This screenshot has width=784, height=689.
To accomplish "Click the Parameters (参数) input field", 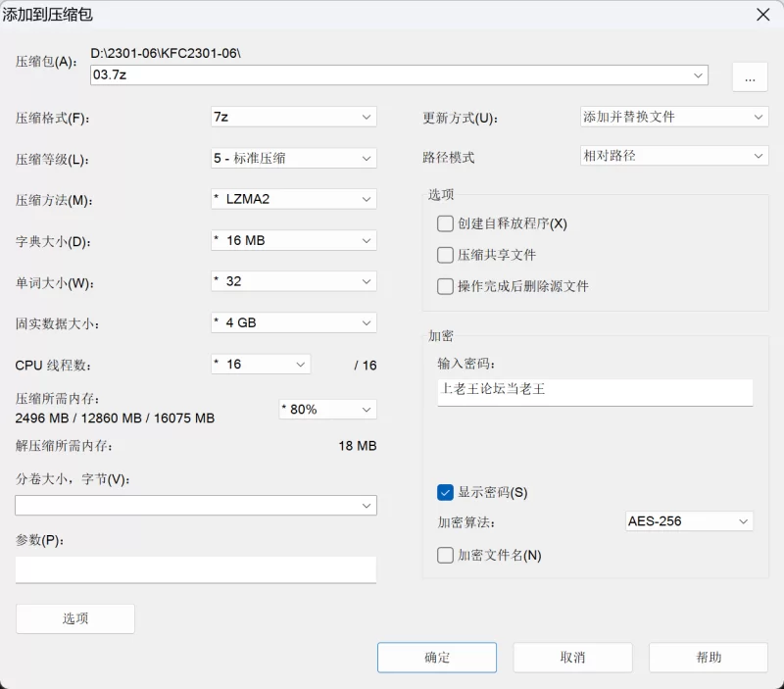I will pyautogui.click(x=195, y=569).
